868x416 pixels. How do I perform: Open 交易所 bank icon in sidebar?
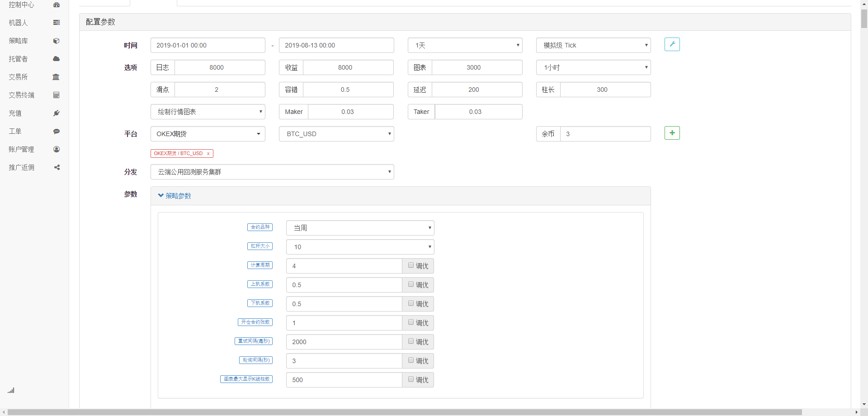(56, 77)
